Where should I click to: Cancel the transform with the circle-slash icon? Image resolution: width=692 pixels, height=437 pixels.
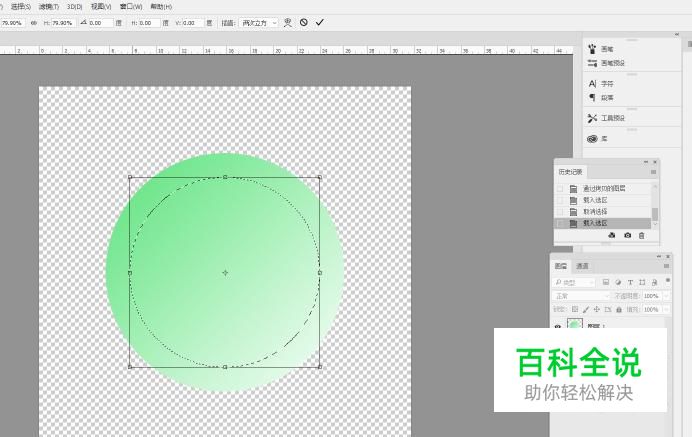click(304, 22)
